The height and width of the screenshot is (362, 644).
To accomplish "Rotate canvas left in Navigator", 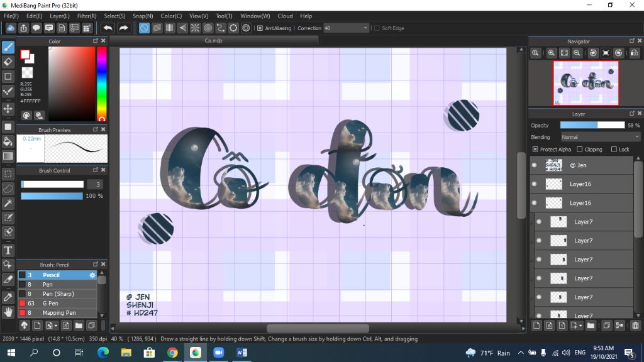I will (593, 53).
